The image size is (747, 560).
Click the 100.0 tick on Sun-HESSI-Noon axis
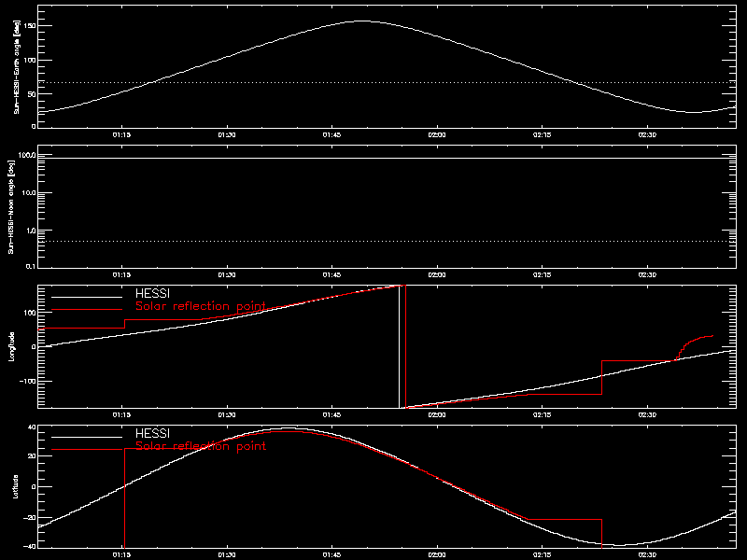pos(27,155)
